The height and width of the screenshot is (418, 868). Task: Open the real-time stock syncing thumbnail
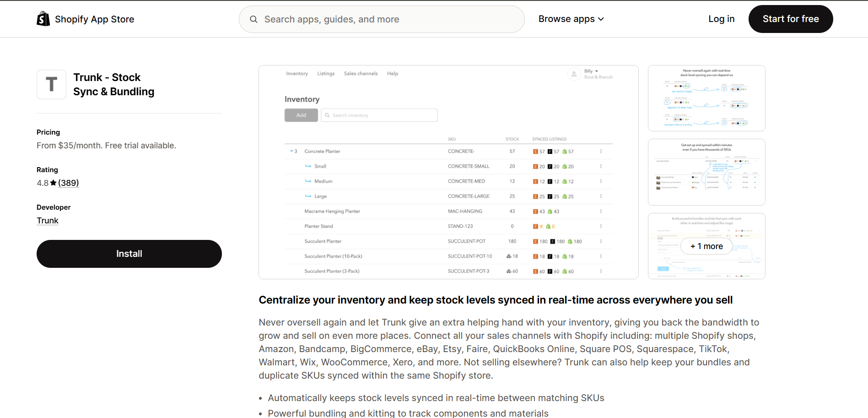pos(706,98)
